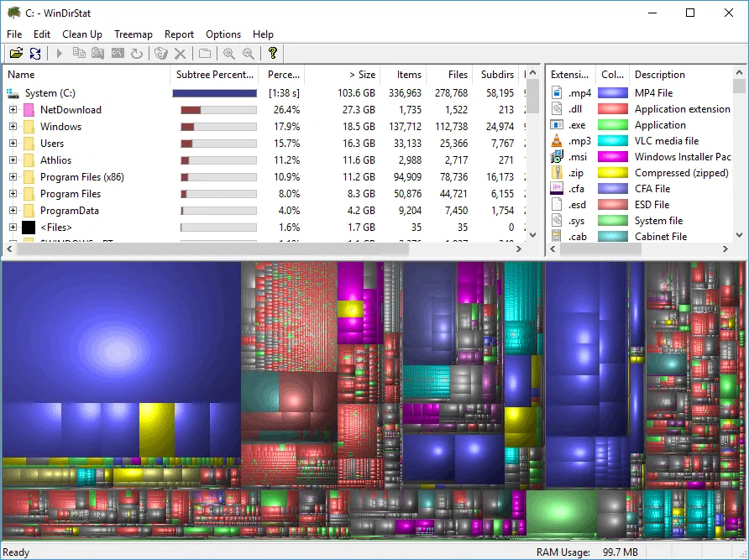Expand the ProgramData folder node
Image resolution: width=749 pixels, height=560 pixels.
point(13,210)
